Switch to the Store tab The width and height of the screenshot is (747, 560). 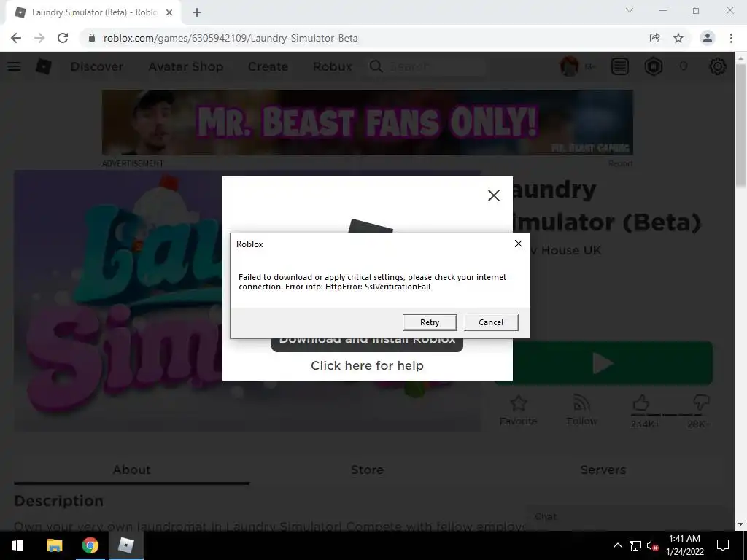[x=368, y=470]
